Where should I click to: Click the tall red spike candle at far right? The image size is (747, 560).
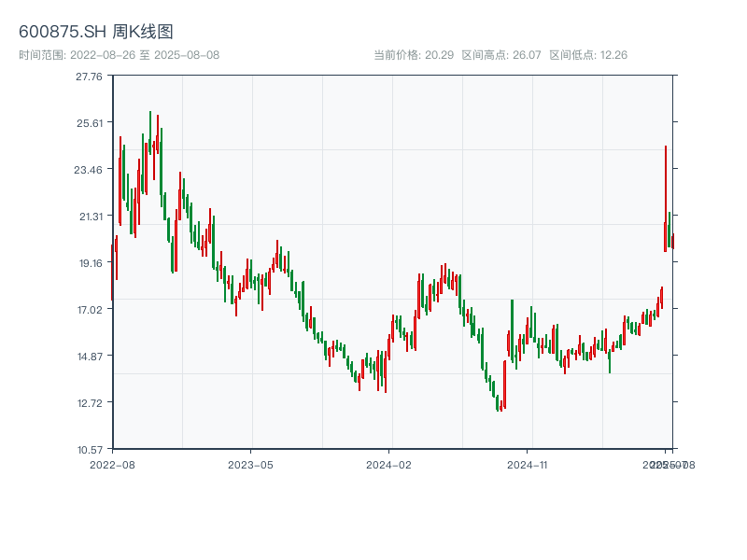tap(665, 198)
